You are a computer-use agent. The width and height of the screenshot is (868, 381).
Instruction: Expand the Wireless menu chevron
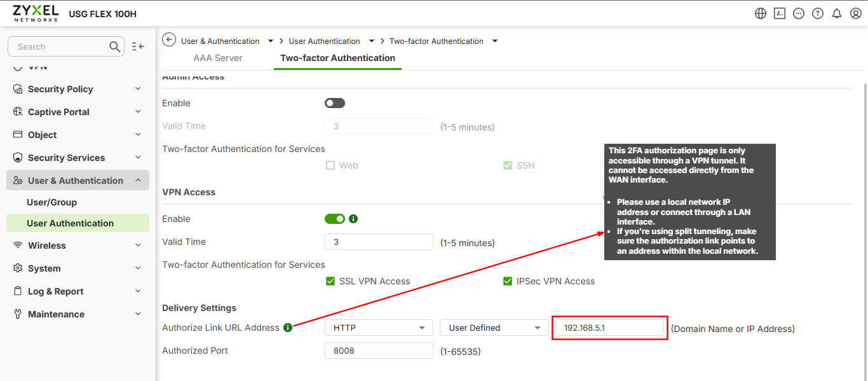(x=138, y=246)
